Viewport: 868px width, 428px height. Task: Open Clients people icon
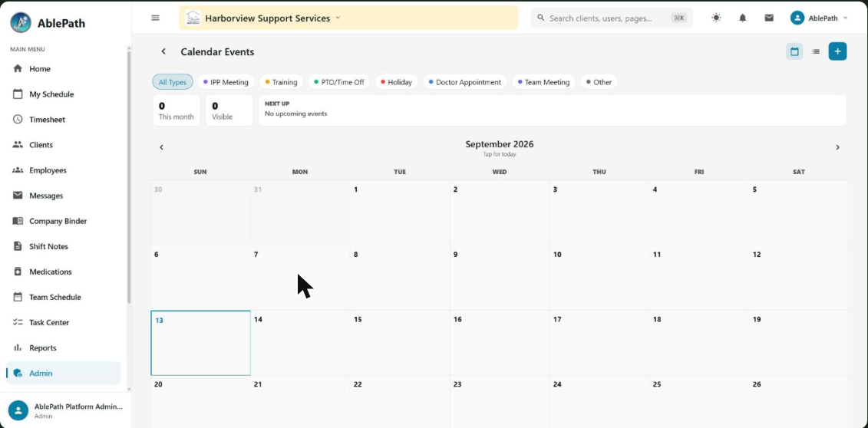(18, 145)
